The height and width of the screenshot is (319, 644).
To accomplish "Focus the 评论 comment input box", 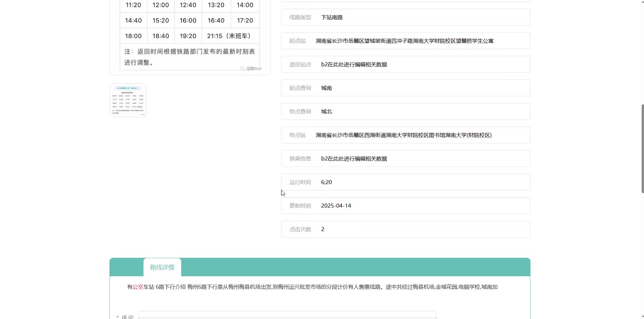I will 287,315.
